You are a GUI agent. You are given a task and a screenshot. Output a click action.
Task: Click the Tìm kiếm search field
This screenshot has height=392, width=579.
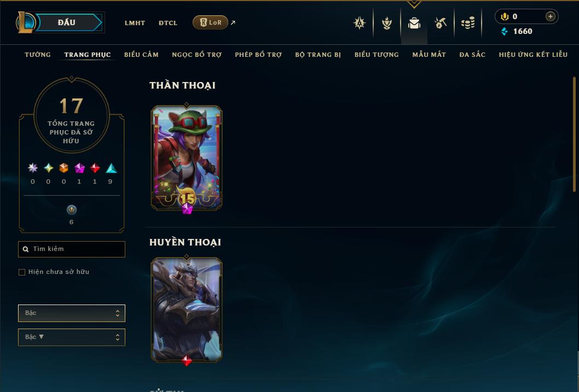(72, 249)
